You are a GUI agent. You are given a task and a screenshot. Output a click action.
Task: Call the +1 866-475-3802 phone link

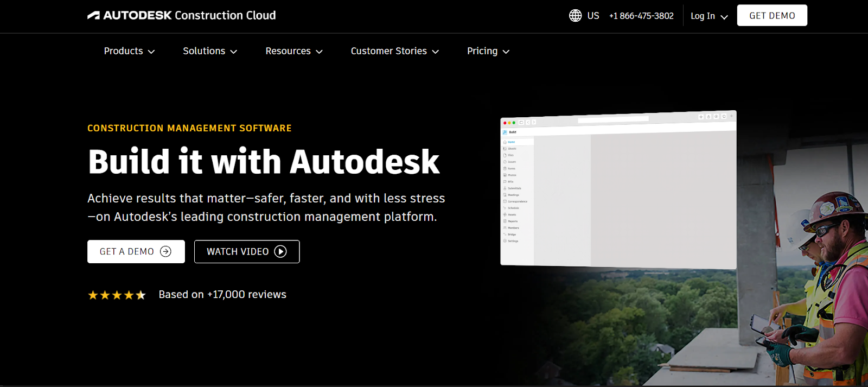pos(641,16)
